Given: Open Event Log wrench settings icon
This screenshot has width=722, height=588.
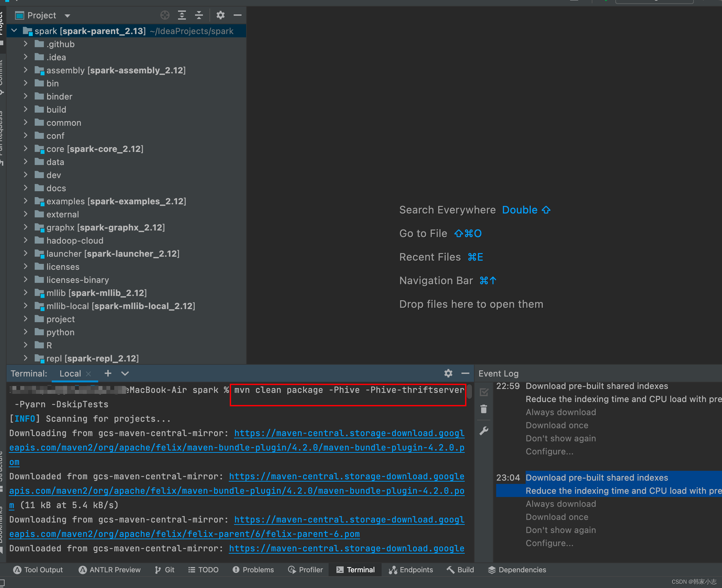Looking at the screenshot, I should pyautogui.click(x=484, y=431).
